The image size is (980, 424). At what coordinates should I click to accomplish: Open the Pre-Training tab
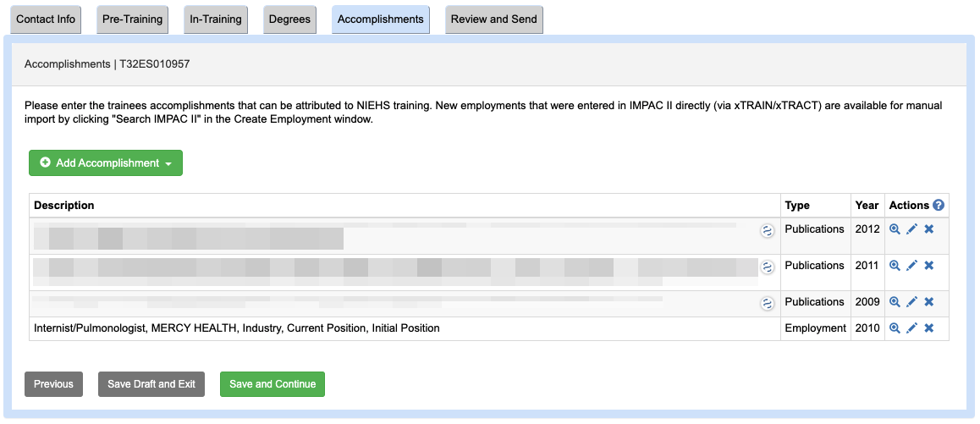(131, 19)
